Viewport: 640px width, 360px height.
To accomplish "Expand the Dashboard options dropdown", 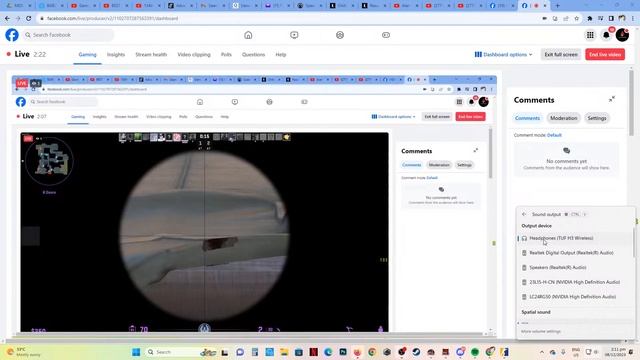I will 503,54.
